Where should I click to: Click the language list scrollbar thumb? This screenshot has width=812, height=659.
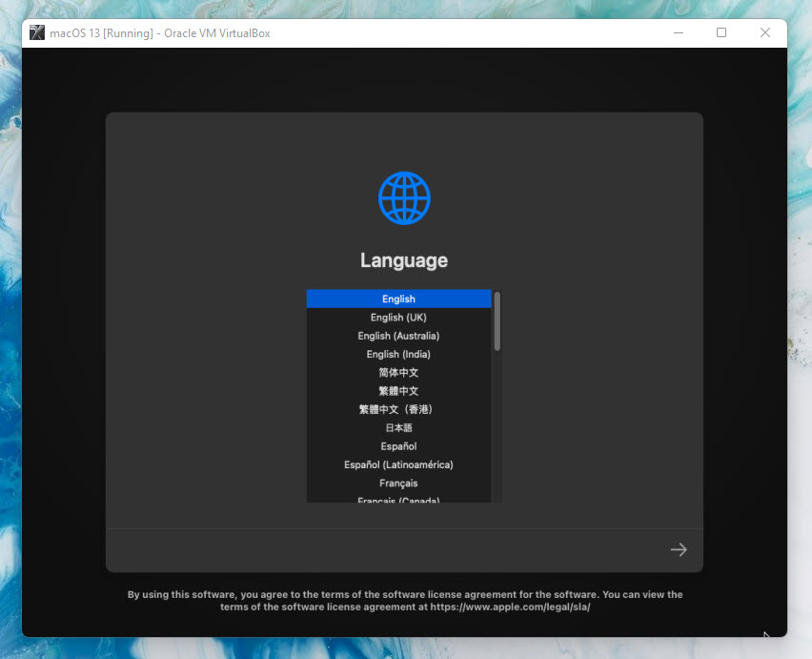(x=497, y=321)
